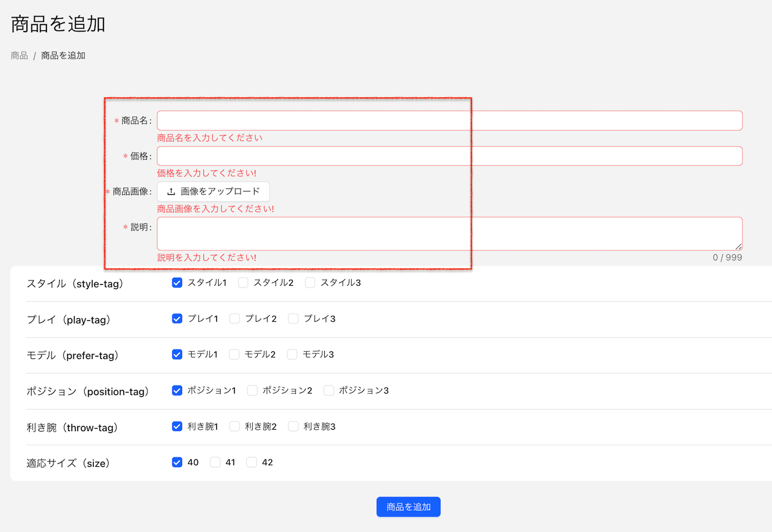Enable the スタイル2 checkbox
This screenshot has height=532, width=772.
pos(243,282)
